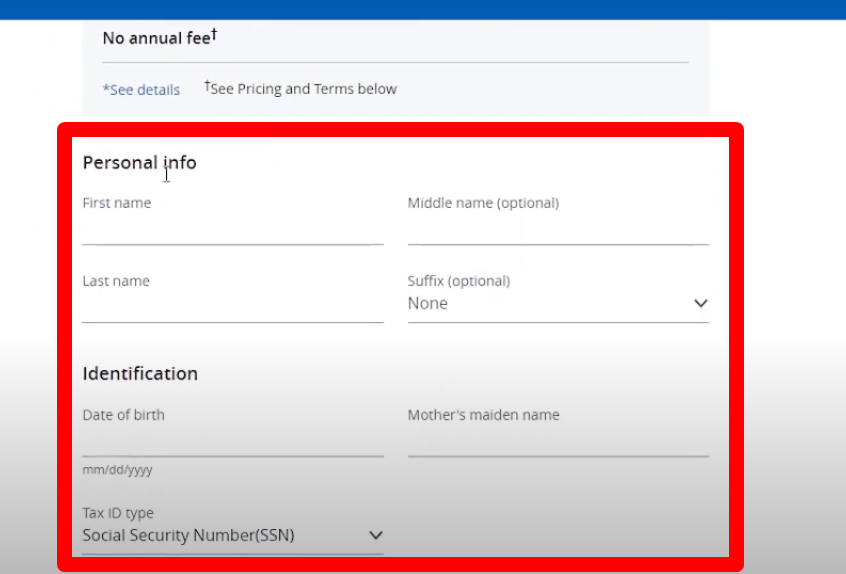Focus the Middle name (optional) input field
The height and width of the screenshot is (574, 846).
point(558,230)
